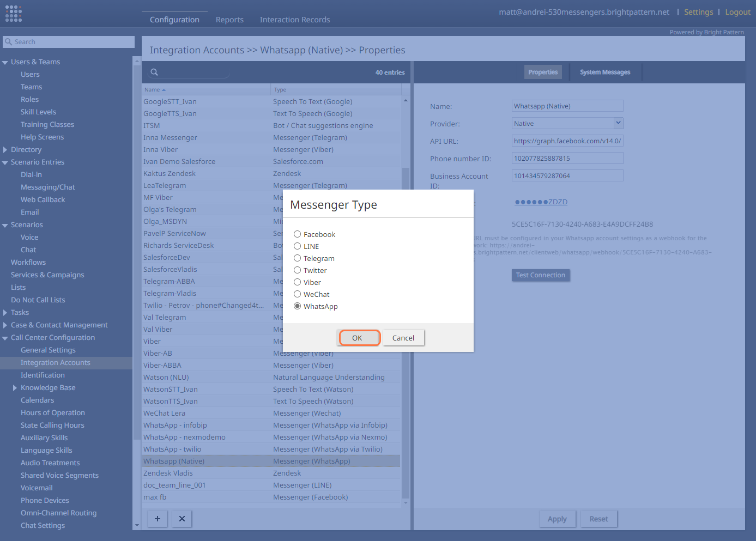Open the app launcher grid icon
The width and height of the screenshot is (756, 541).
pos(13,14)
